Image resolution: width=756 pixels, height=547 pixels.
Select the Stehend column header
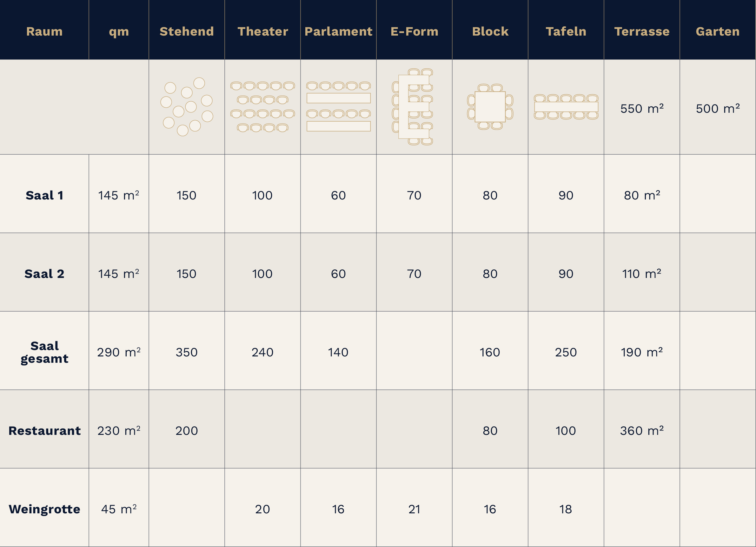[187, 31]
